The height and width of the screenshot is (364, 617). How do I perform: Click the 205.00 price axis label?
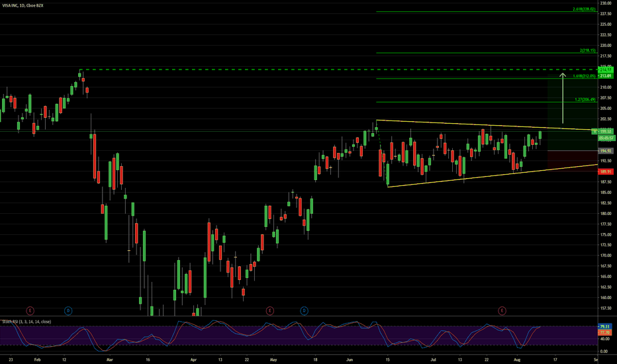pyautogui.click(x=605, y=109)
